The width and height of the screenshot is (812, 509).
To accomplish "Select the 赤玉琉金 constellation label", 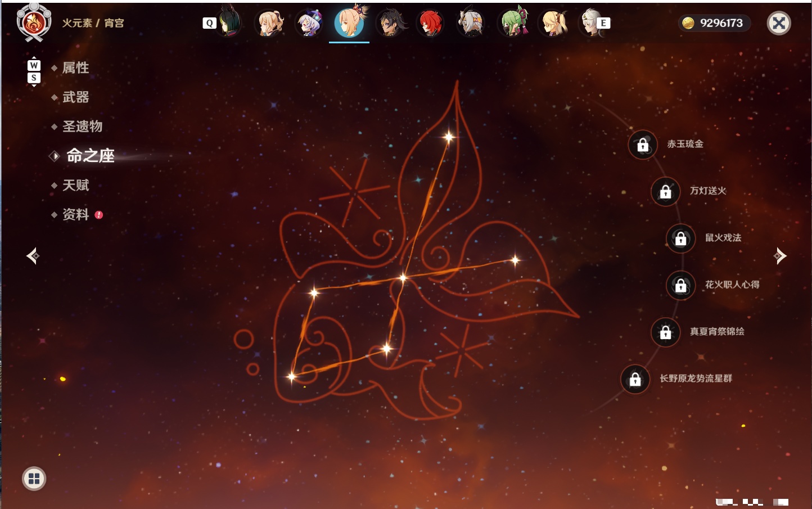I will (x=685, y=144).
